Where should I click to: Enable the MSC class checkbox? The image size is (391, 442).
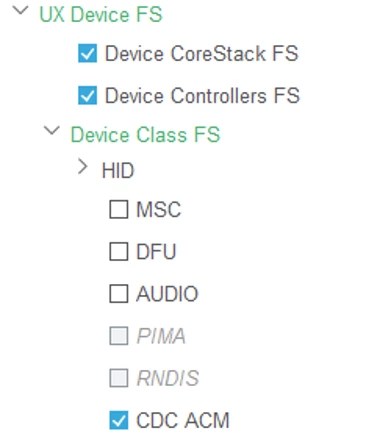pyautogui.click(x=119, y=209)
